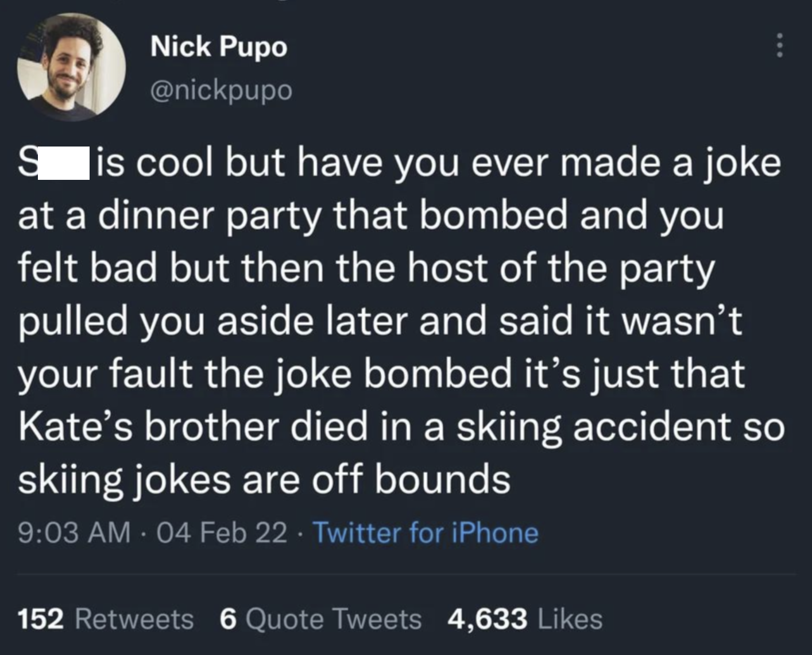This screenshot has height=655, width=812.
Task: Click the "Quote Tweets" label text
Action: pyautogui.click(x=333, y=619)
